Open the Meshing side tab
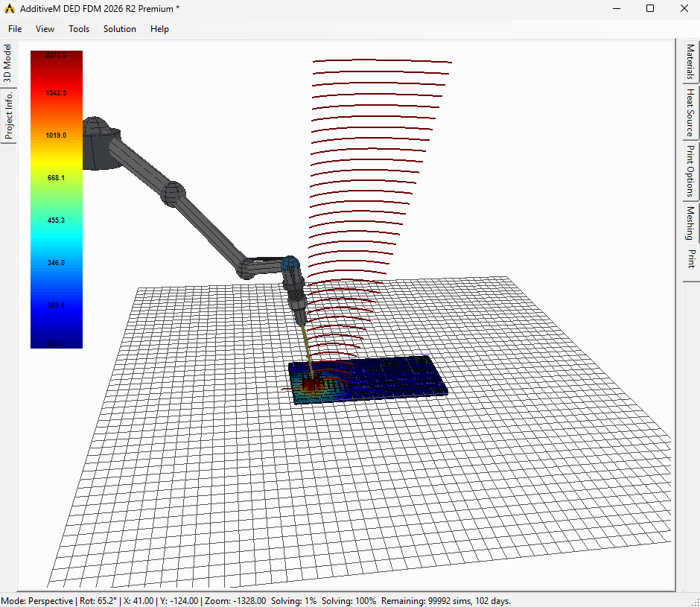This screenshot has width=700, height=607. (x=690, y=223)
